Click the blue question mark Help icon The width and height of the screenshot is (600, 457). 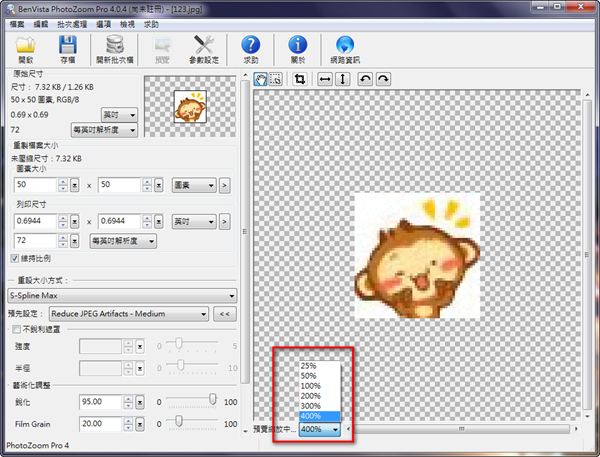pos(251,46)
